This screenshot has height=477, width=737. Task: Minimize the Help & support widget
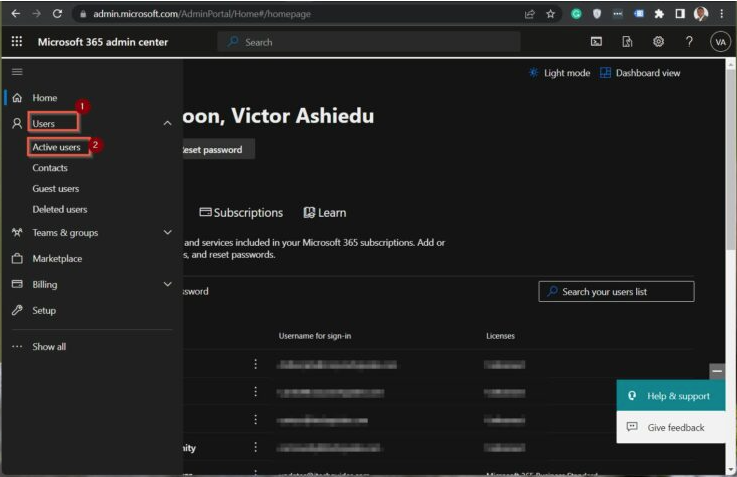click(x=717, y=371)
